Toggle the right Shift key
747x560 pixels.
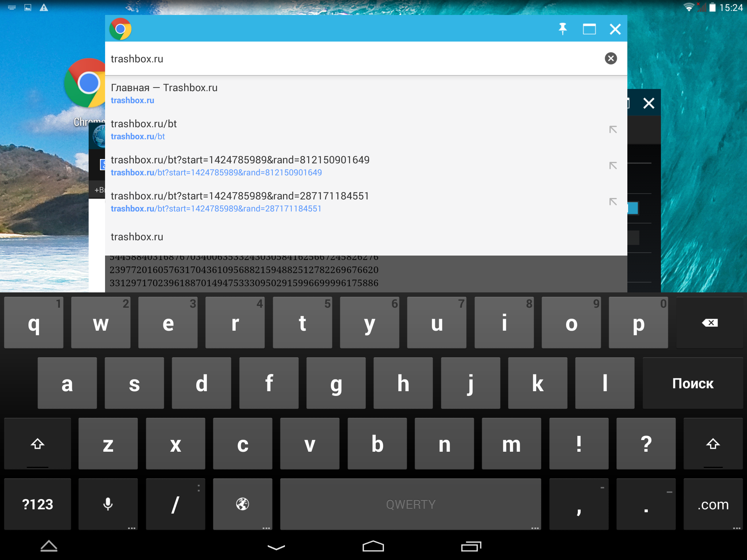point(713,444)
